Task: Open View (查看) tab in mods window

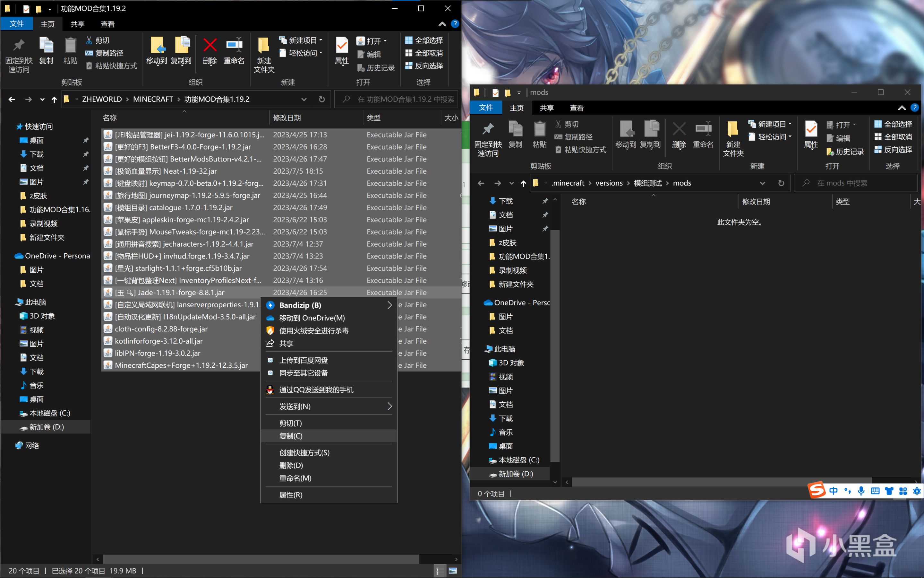Action: pyautogui.click(x=577, y=108)
